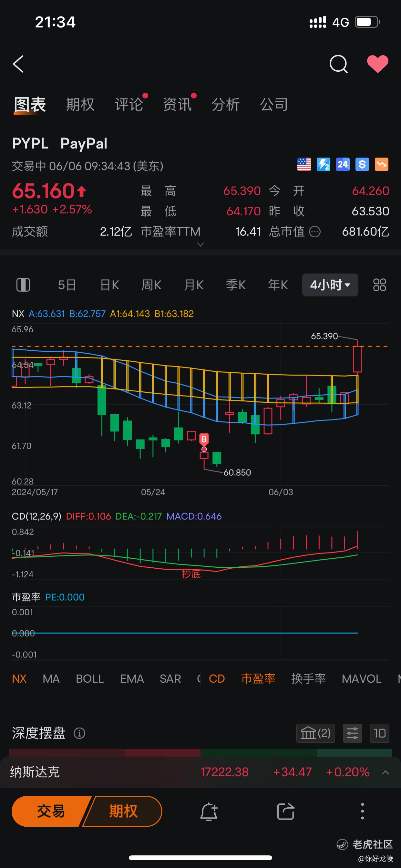This screenshot has height=868, width=401.
Task: Tap the B buy marker on chart
Action: pyautogui.click(x=204, y=439)
